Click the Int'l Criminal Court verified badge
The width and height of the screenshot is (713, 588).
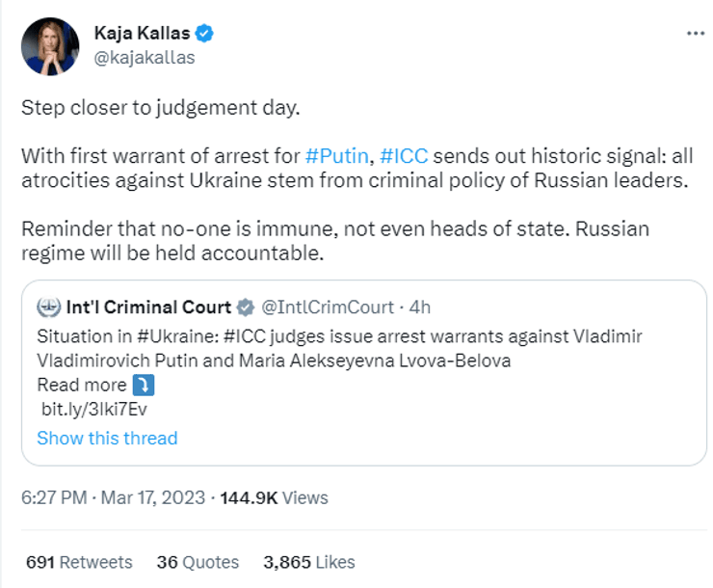coord(246,307)
